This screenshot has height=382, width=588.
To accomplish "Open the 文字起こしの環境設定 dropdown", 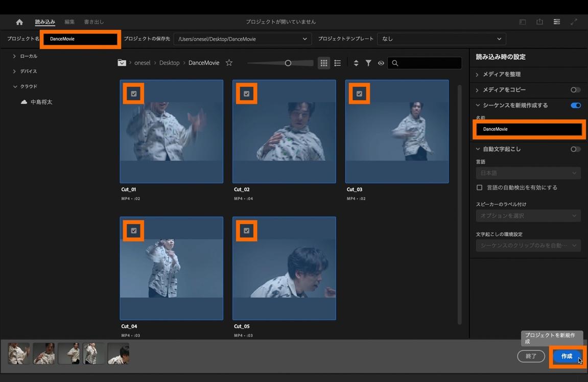I will coord(528,246).
